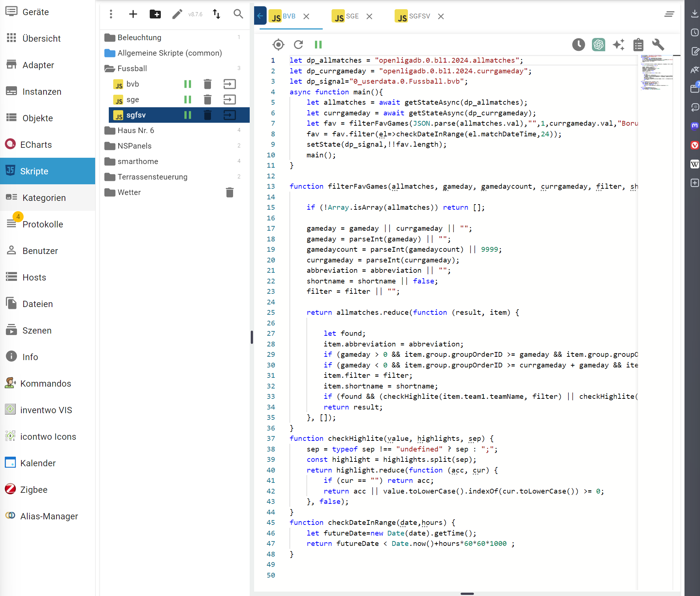Go to Protokolle in the sidebar
Viewport: 700px width, 596px height.
click(x=42, y=224)
